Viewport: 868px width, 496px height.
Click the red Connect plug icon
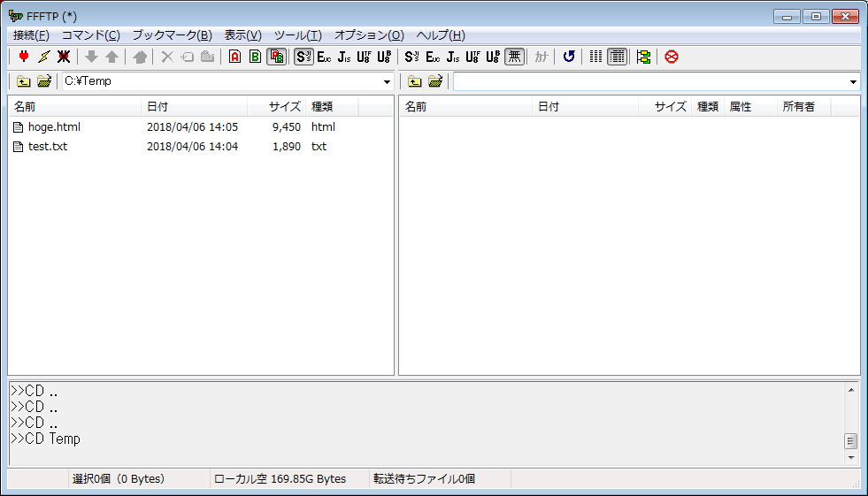(24, 57)
